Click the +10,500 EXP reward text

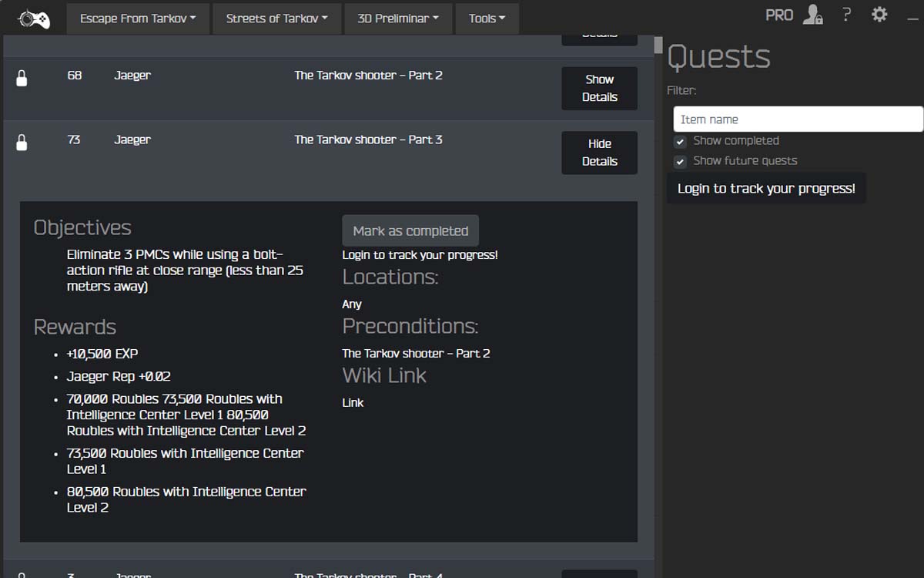tap(102, 354)
